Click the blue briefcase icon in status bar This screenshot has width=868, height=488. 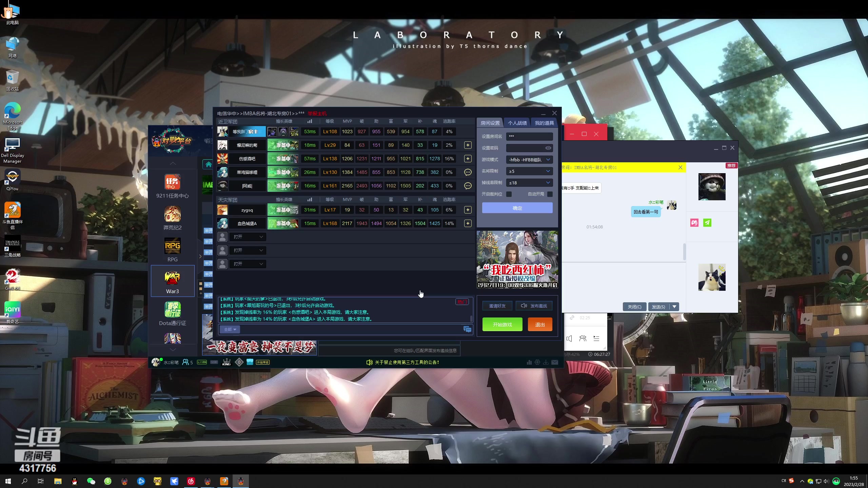(x=250, y=362)
